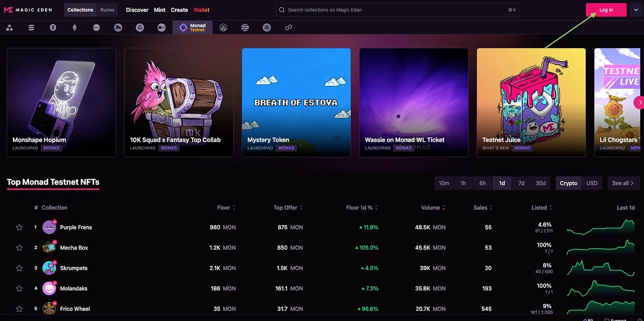The width and height of the screenshot is (644, 321).
Task: Advance the carousel with the right arrow
Action: (x=639, y=102)
